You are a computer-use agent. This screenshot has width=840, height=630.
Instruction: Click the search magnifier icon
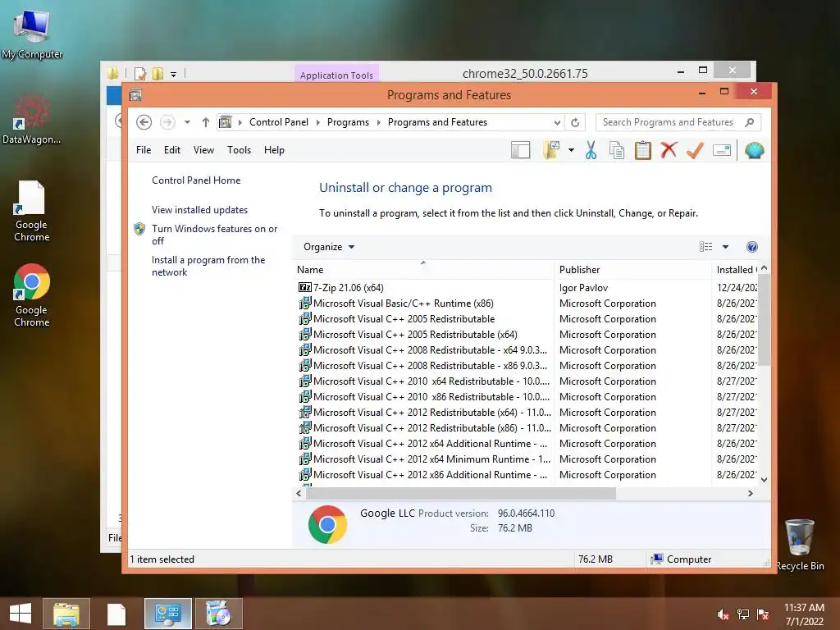pos(750,123)
